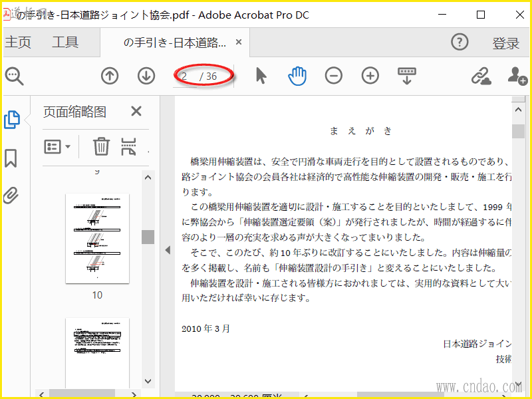Open the thumbnail options dropdown menu
The width and height of the screenshot is (532, 399).
point(57,146)
